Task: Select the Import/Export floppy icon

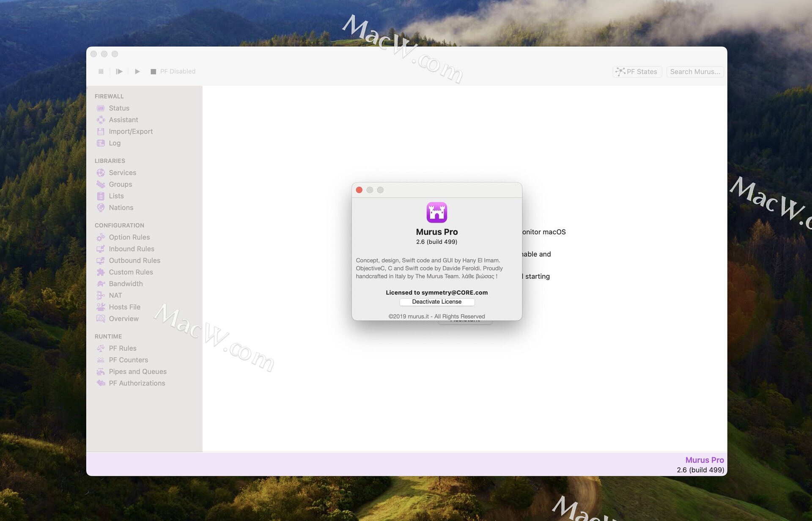Action: point(101,132)
